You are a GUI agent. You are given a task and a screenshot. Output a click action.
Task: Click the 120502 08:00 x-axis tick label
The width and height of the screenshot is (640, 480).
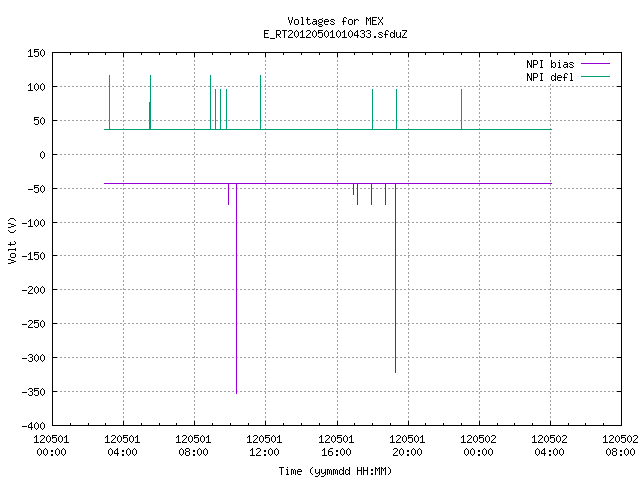[620, 446]
